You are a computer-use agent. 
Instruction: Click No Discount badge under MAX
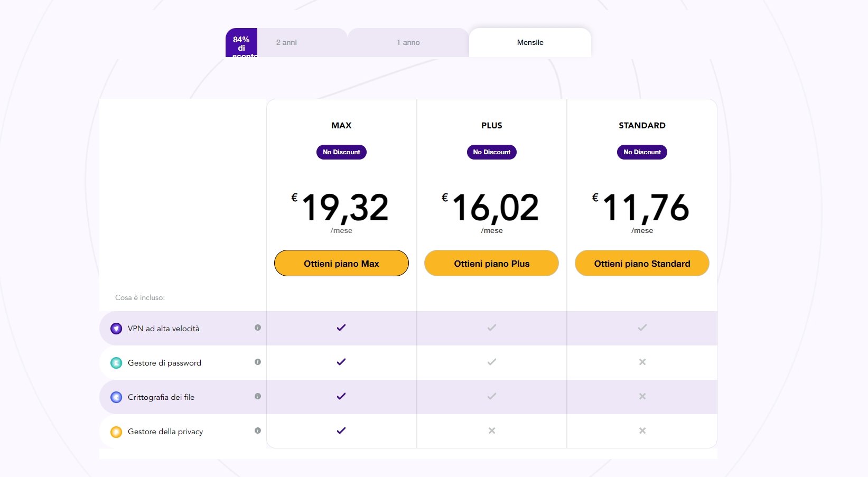coord(341,152)
